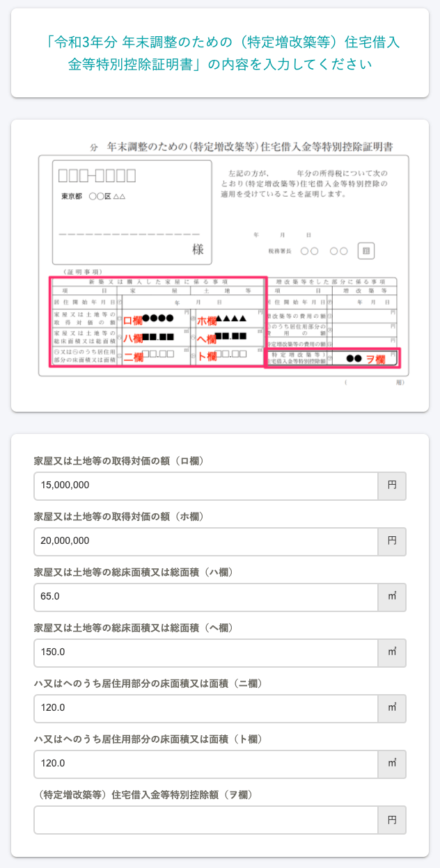Click the ㎡ unit beside the ハ欄 field

click(x=392, y=597)
